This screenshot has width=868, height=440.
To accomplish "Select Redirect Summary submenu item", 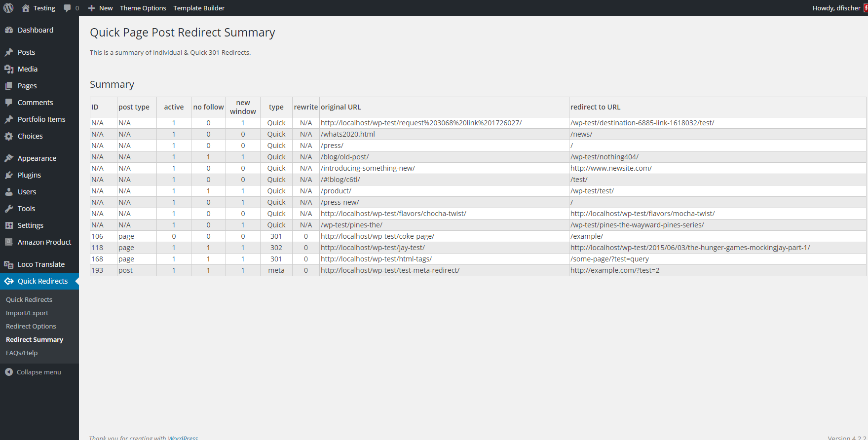I will [35, 339].
